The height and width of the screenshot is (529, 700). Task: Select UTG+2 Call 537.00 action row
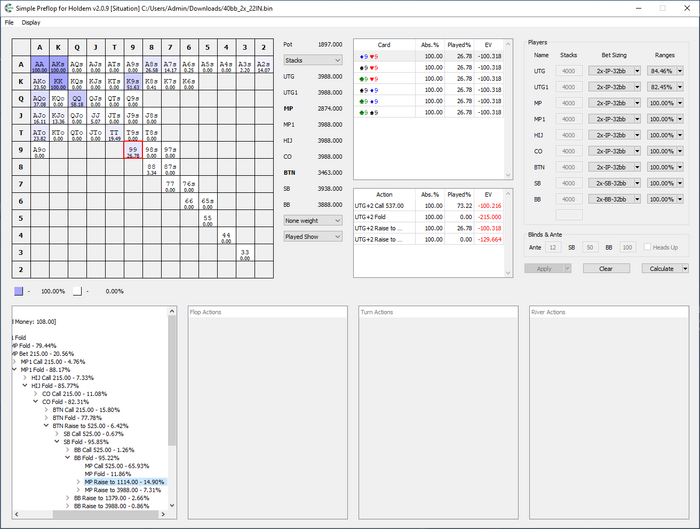[428, 206]
